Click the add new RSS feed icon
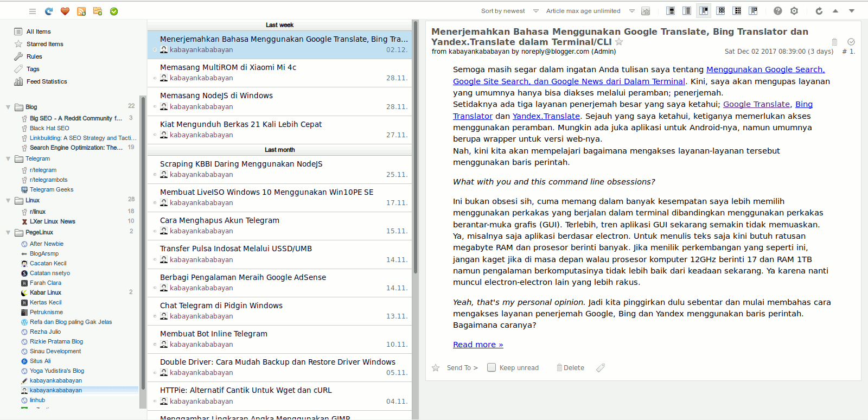The image size is (868, 420). [81, 11]
